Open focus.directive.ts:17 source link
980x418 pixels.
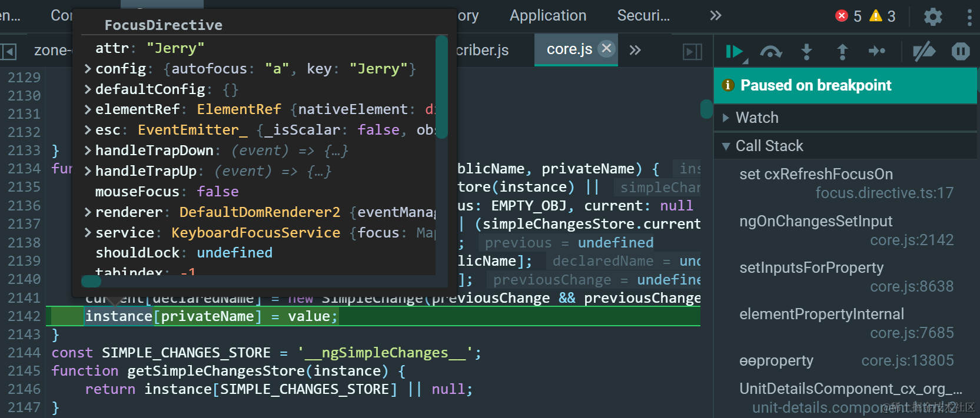[x=884, y=193]
